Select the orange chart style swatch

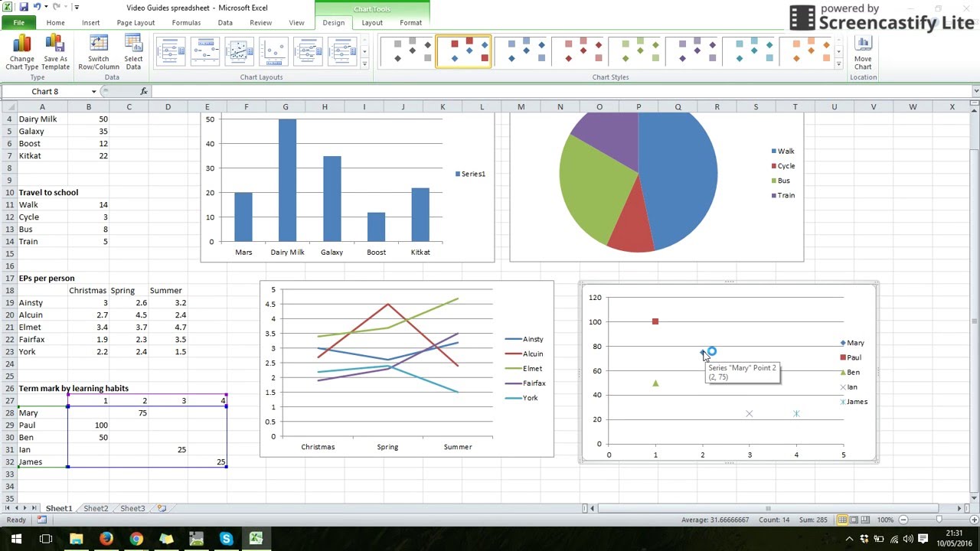point(808,51)
